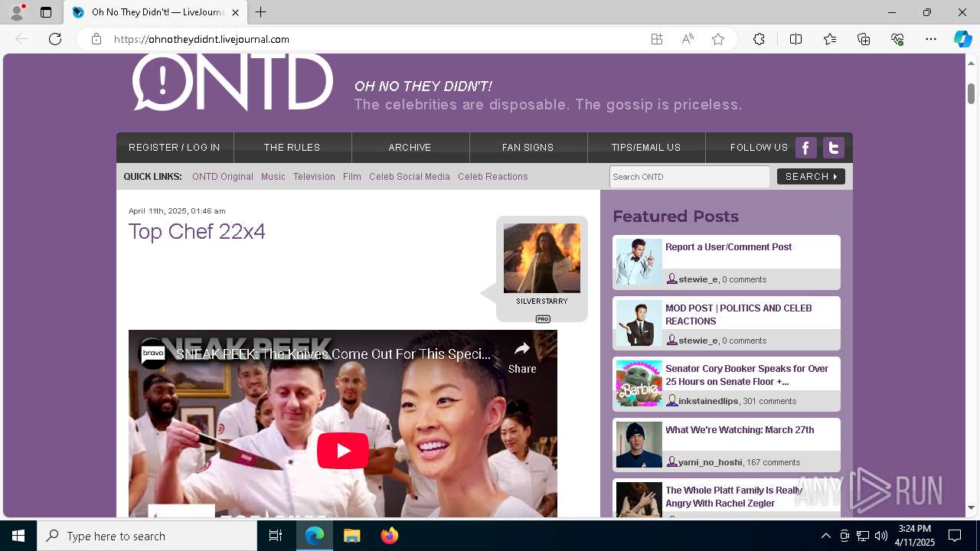
Task: Click the SEARCH button
Action: coord(811,177)
